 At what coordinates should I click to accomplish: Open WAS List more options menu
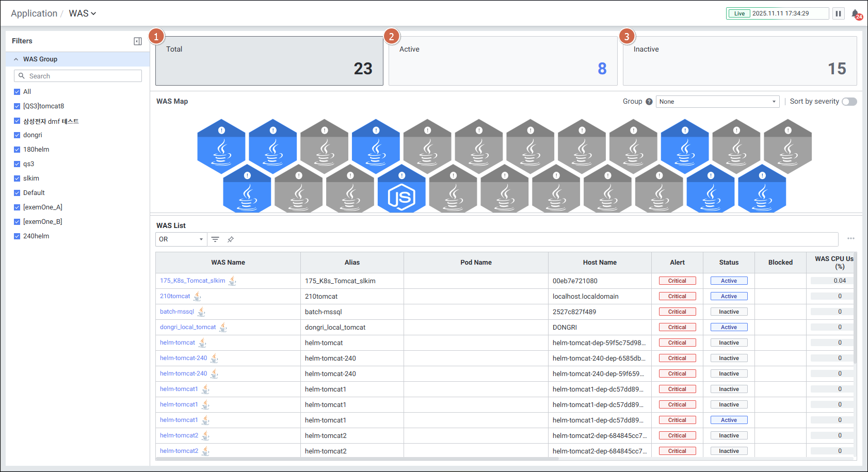850,238
